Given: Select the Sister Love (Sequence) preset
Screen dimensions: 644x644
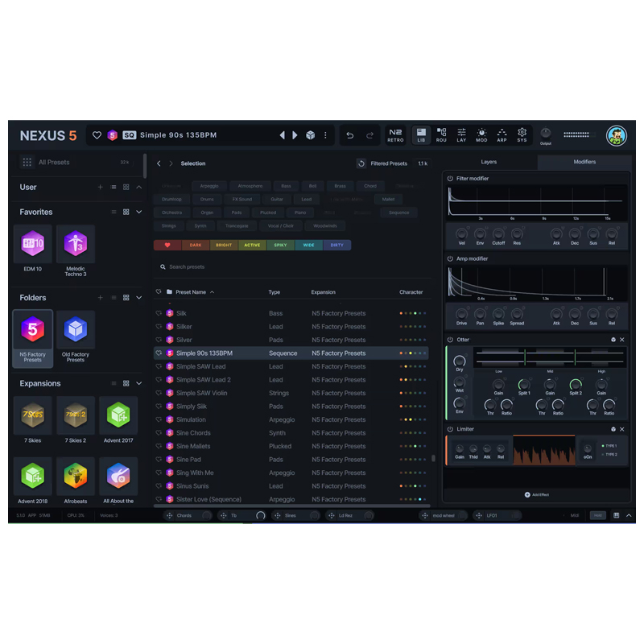Looking at the screenshot, I should [291, 499].
